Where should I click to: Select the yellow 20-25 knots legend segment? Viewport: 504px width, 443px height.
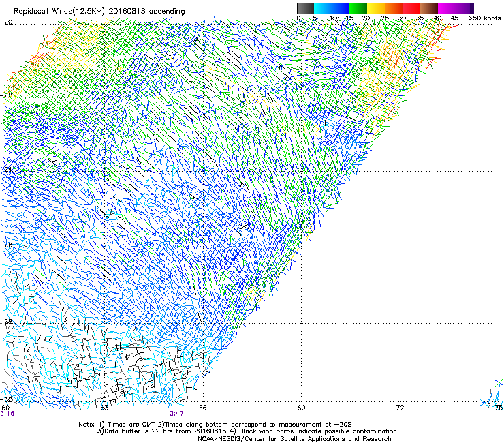click(376, 8)
